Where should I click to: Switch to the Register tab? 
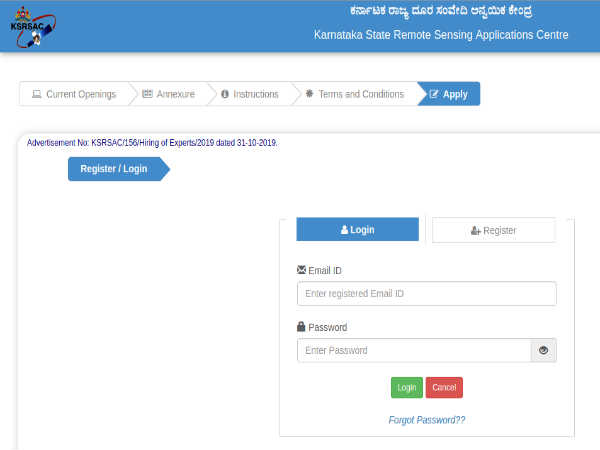point(493,230)
